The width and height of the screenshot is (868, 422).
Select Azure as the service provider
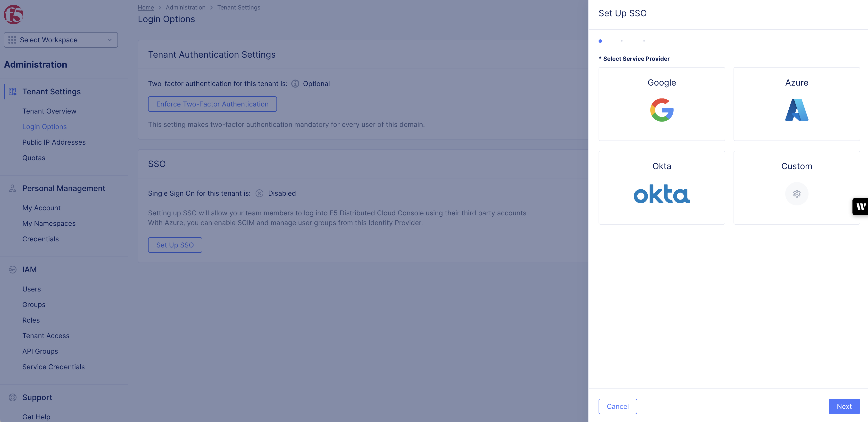(797, 104)
